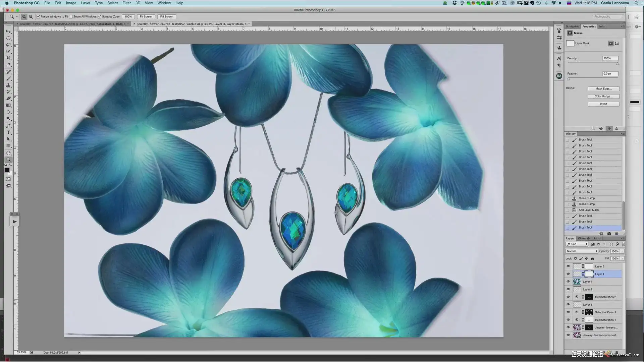The image size is (644, 362).
Task: Select the Hand tool
Action: pyautogui.click(x=8, y=153)
